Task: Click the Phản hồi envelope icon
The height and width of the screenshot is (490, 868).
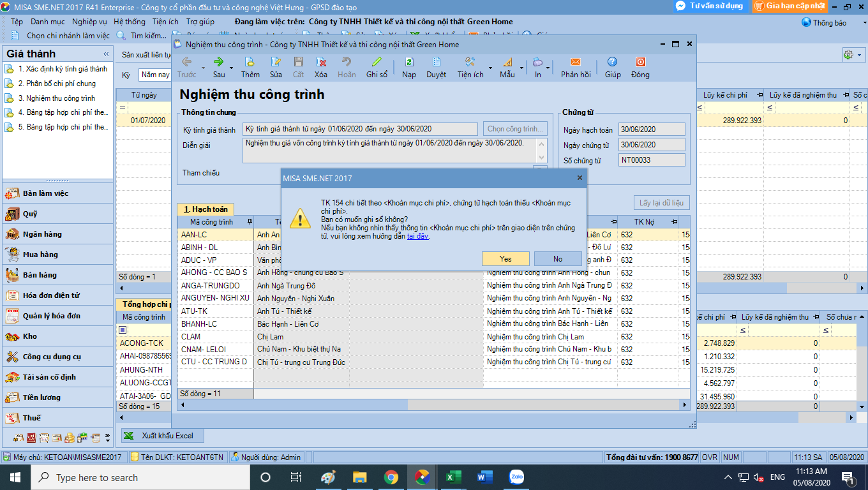Action: 576,62
